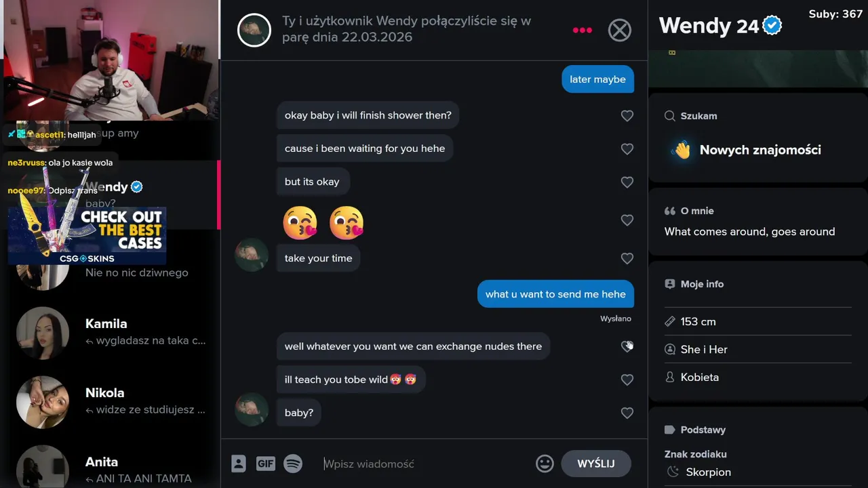Heart the last 'baby?' message
The width and height of the screenshot is (868, 488).
pyautogui.click(x=627, y=413)
